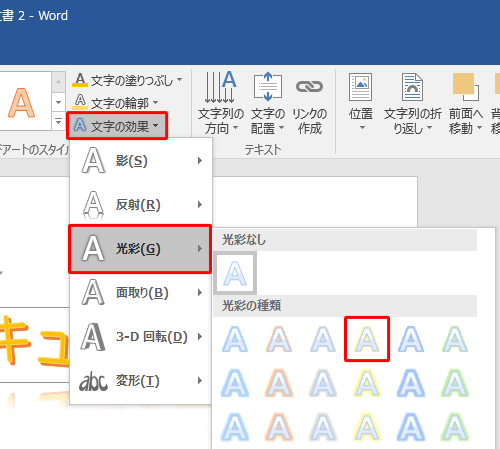Image resolution: width=500 pixels, height=449 pixels.
Task: Apply gray glow in third glow row
Action: click(x=323, y=427)
